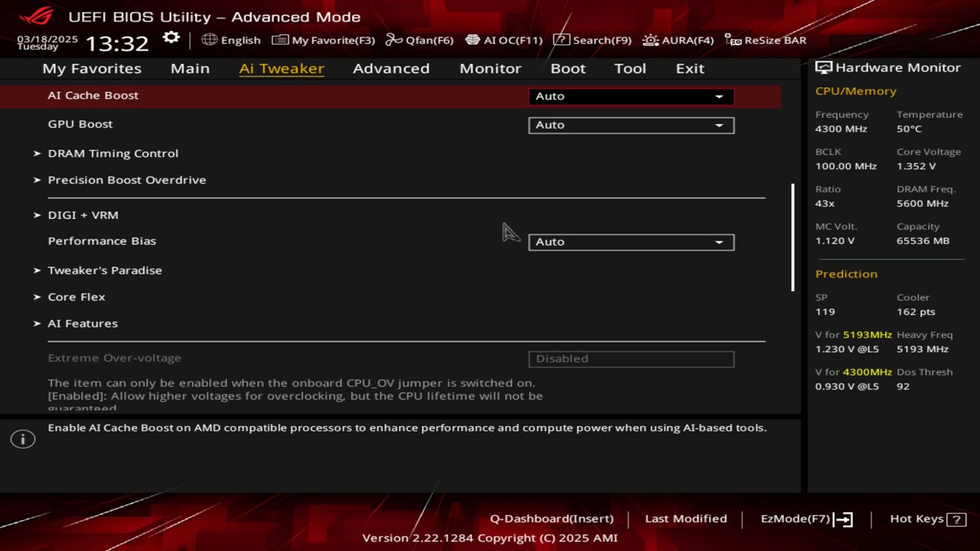
Task: Click the 1.120 V MC Volt value
Action: point(835,241)
